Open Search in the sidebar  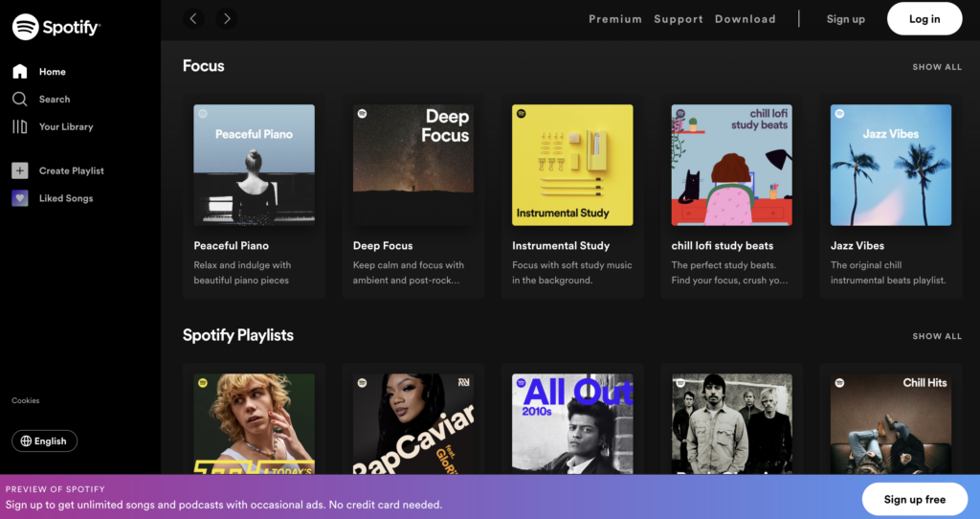point(55,99)
